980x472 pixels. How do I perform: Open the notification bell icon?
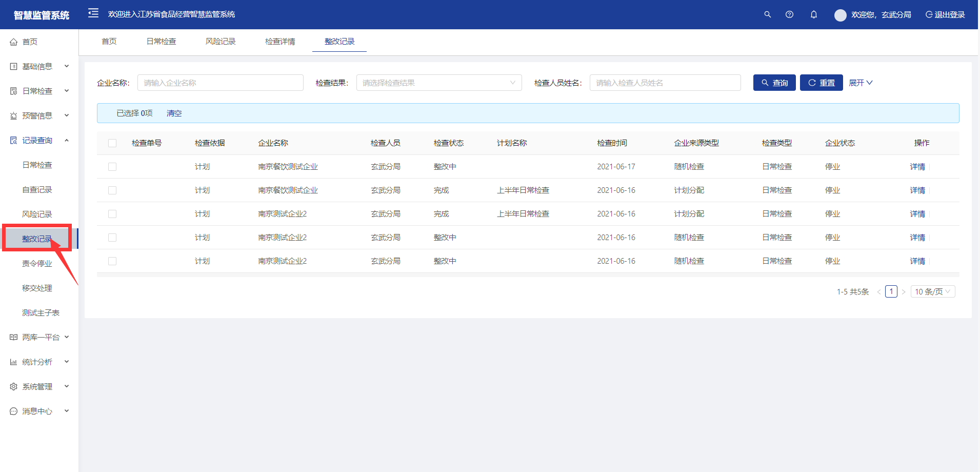click(813, 14)
